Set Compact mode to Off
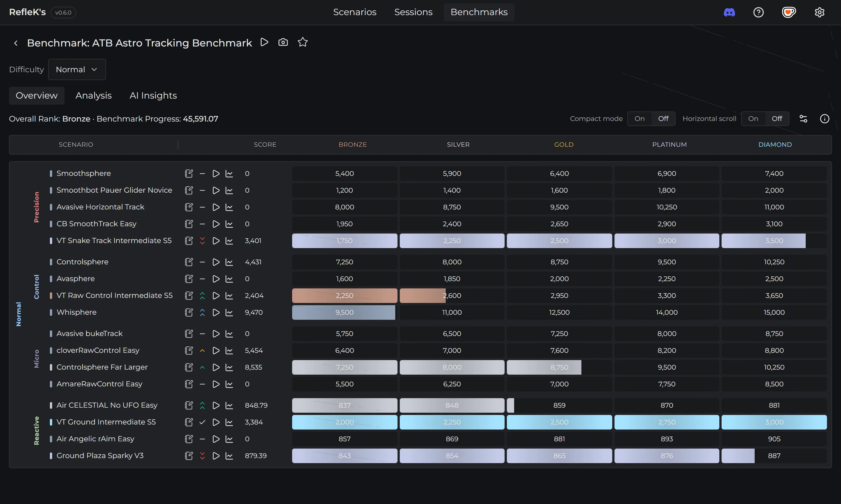Viewport: 841px width, 504px height. click(x=663, y=119)
